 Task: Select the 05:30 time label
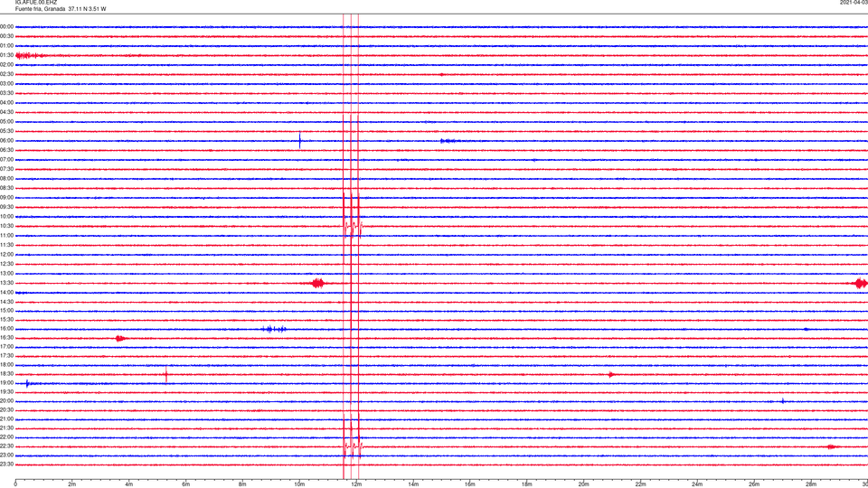pos(6,131)
